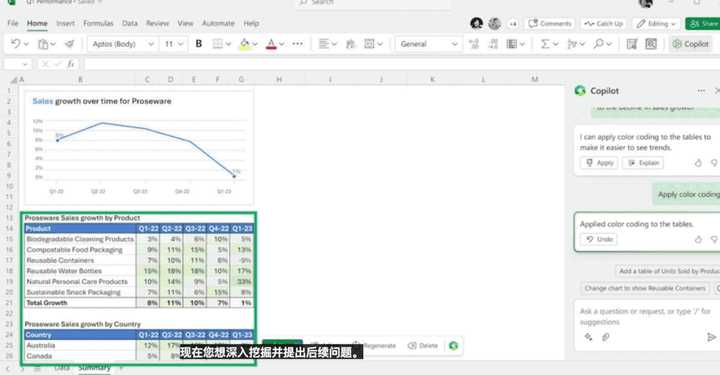Expand the font color dropdown arrow
Image resolution: width=720 pixels, height=375 pixels.
point(282,44)
